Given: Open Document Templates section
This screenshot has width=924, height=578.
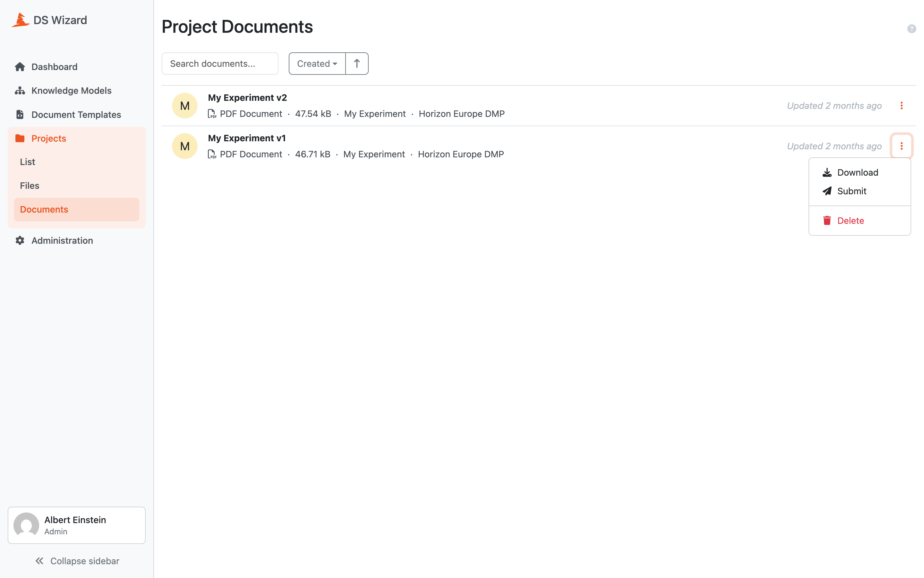Looking at the screenshot, I should click(x=76, y=114).
